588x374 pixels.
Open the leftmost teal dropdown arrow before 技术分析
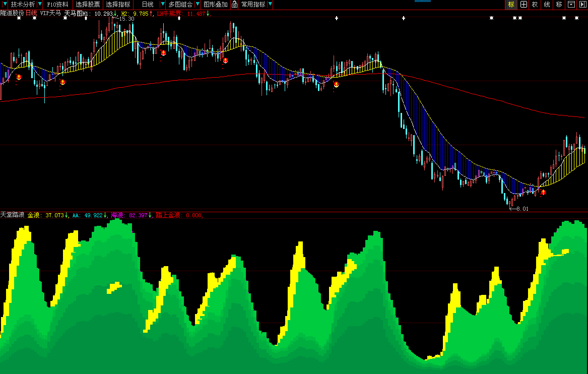coord(5,5)
